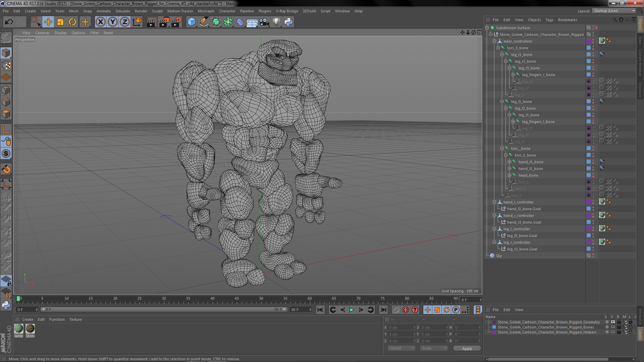Click Play Forwards button
This screenshot has width=644, height=362.
click(352, 310)
